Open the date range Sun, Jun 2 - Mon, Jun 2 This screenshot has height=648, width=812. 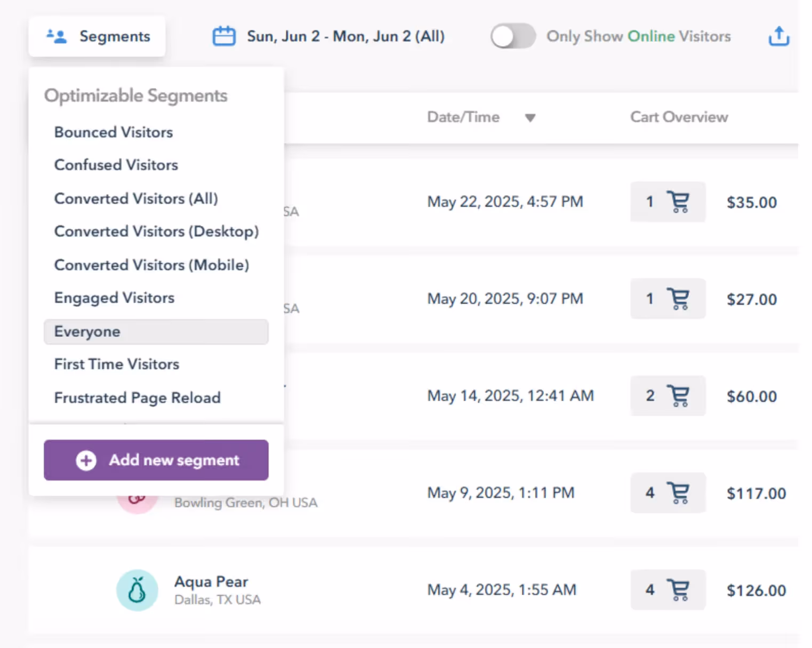pos(345,36)
